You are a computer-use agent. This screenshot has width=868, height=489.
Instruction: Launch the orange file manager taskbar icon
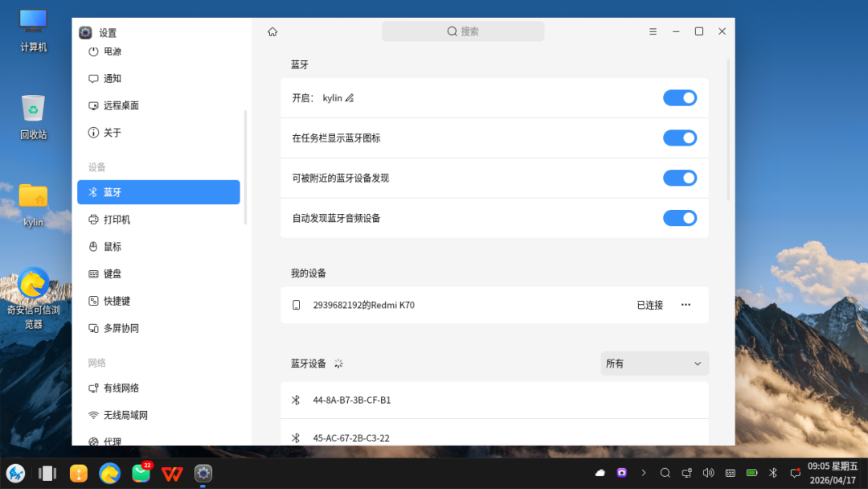[79, 474]
